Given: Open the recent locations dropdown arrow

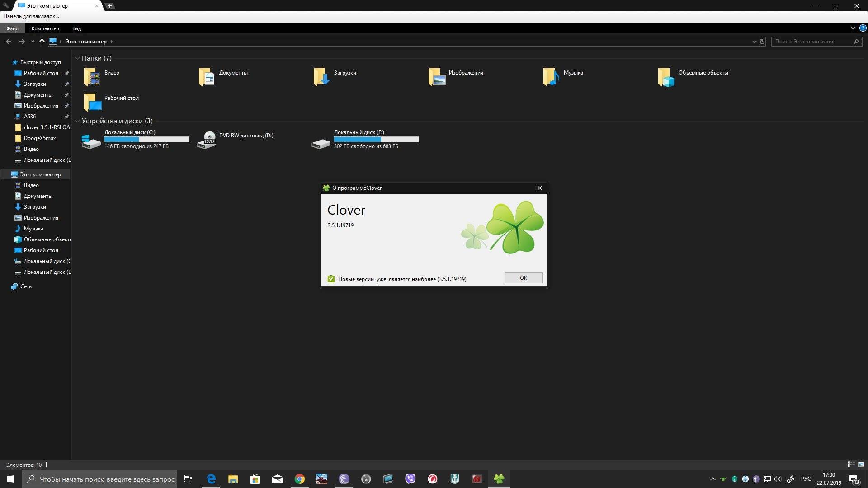Looking at the screenshot, I should [x=33, y=42].
